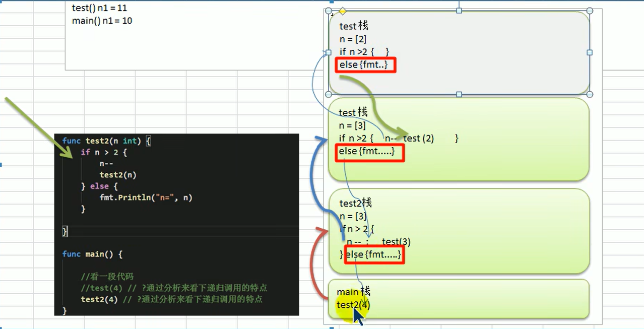Viewport: 644px width, 329px height.
Task: Click 'n = [3]' below the second 'test栈' title
Action: click(353, 125)
